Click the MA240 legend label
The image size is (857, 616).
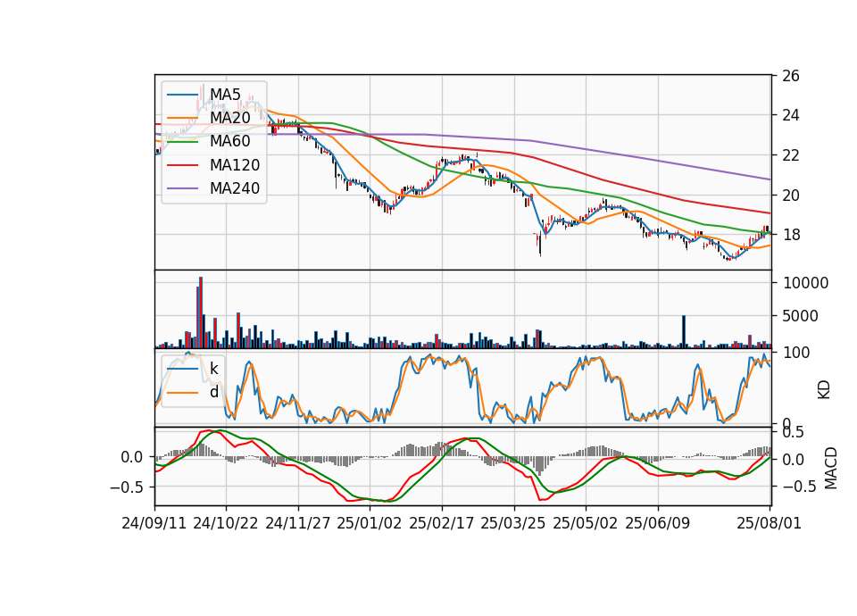click(235, 188)
